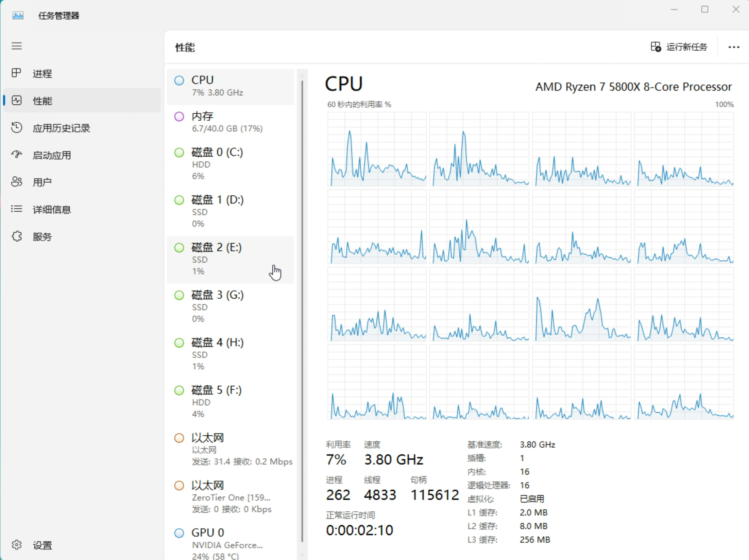The width and height of the screenshot is (749, 560).
Task: Open the 启动应用 startup apps icon
Action: tap(16, 155)
